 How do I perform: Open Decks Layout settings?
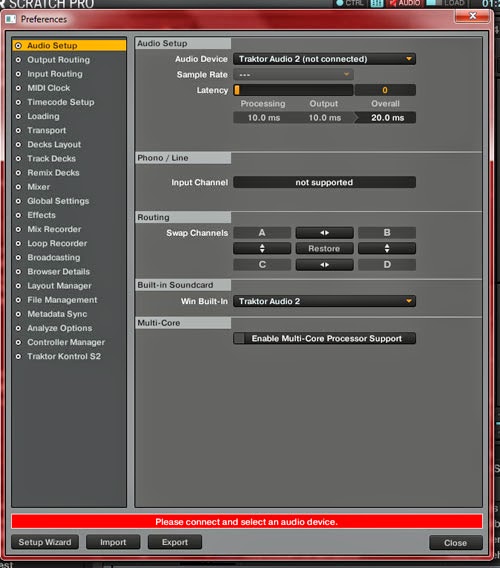(x=54, y=145)
